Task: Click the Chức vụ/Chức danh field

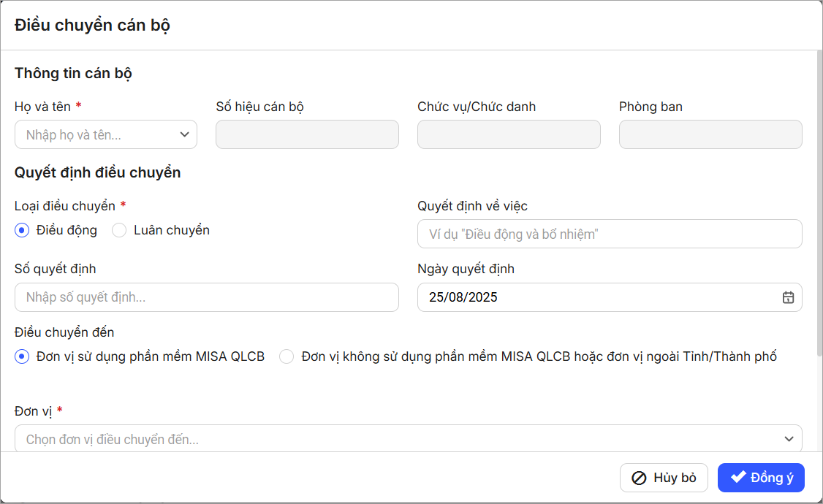Action: point(509,134)
